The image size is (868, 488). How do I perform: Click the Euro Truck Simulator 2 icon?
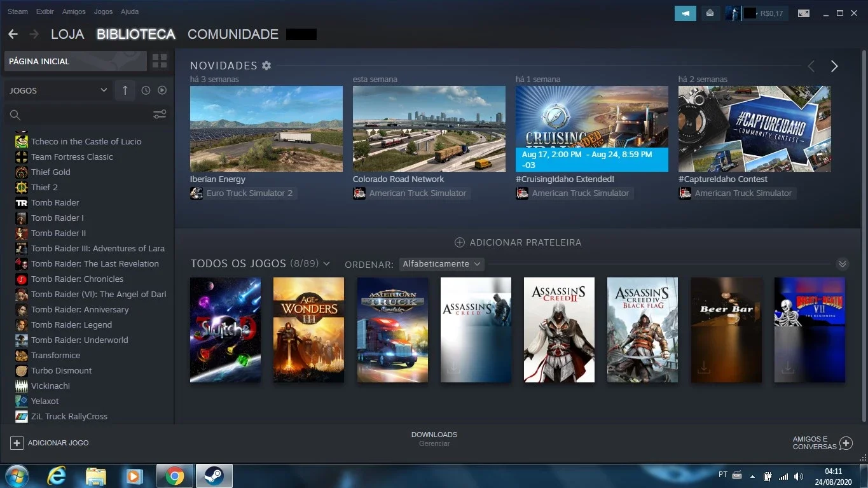pyautogui.click(x=196, y=193)
